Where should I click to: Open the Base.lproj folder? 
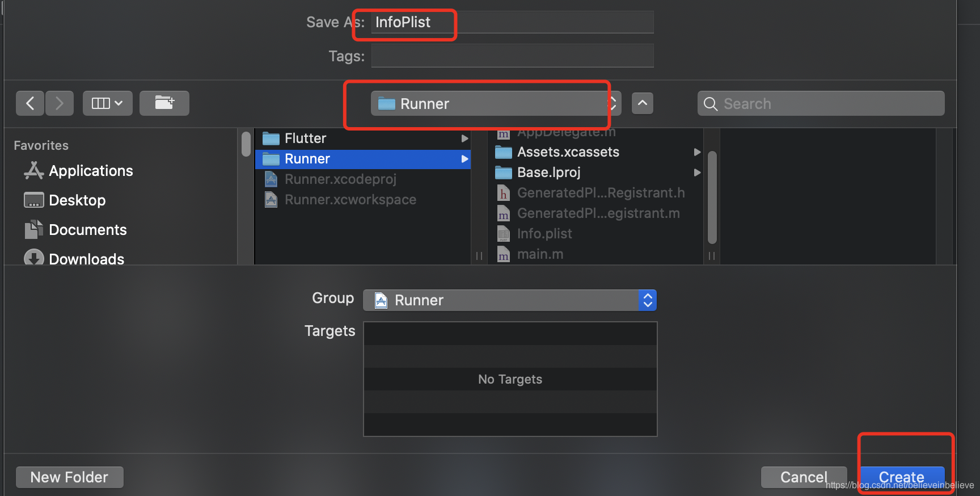pos(549,173)
